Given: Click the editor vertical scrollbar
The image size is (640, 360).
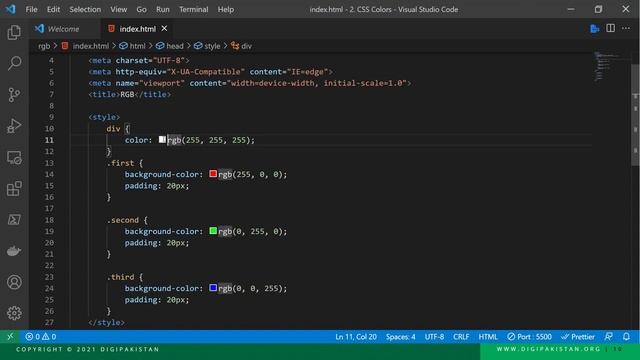Looking at the screenshot, I should click(x=635, y=115).
